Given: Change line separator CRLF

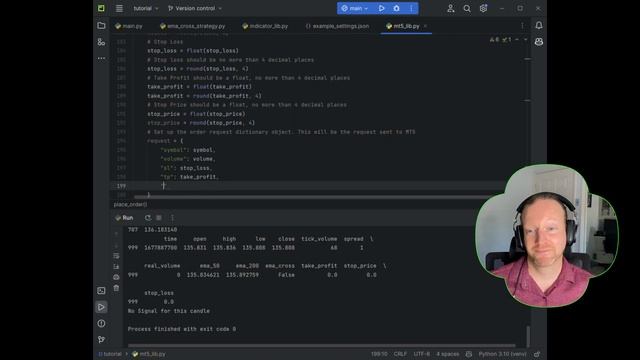Looking at the screenshot, I should coord(400,354).
